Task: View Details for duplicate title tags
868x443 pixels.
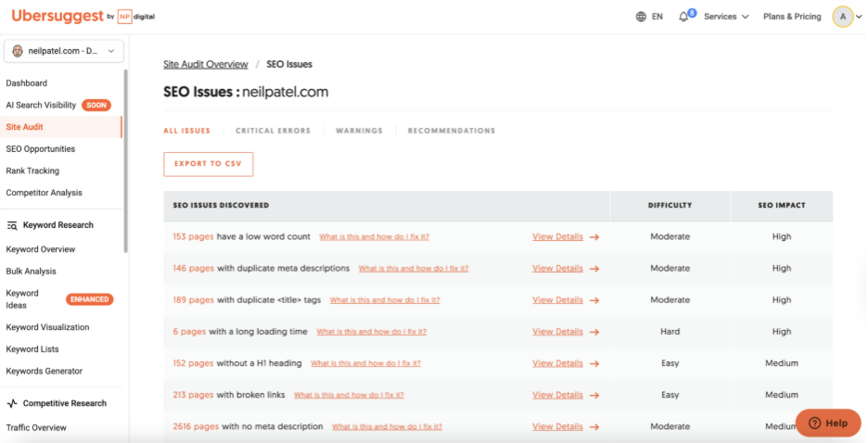Action: click(557, 299)
